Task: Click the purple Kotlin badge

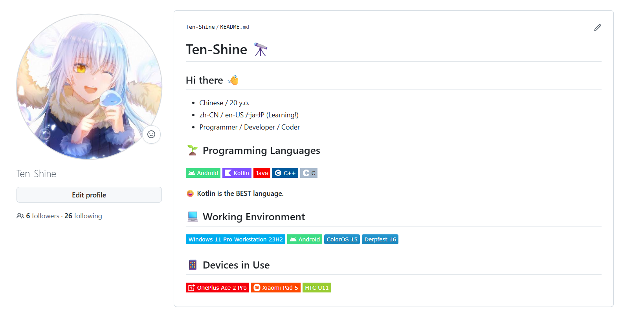Action: 237,173
